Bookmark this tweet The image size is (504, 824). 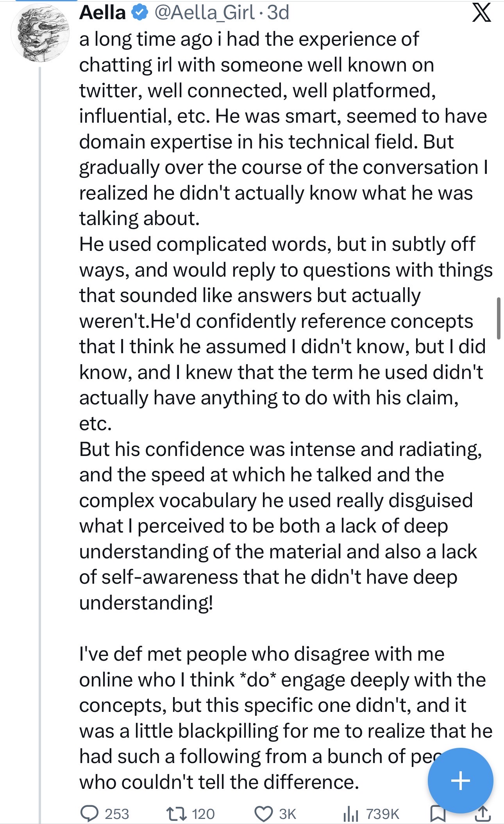(437, 814)
